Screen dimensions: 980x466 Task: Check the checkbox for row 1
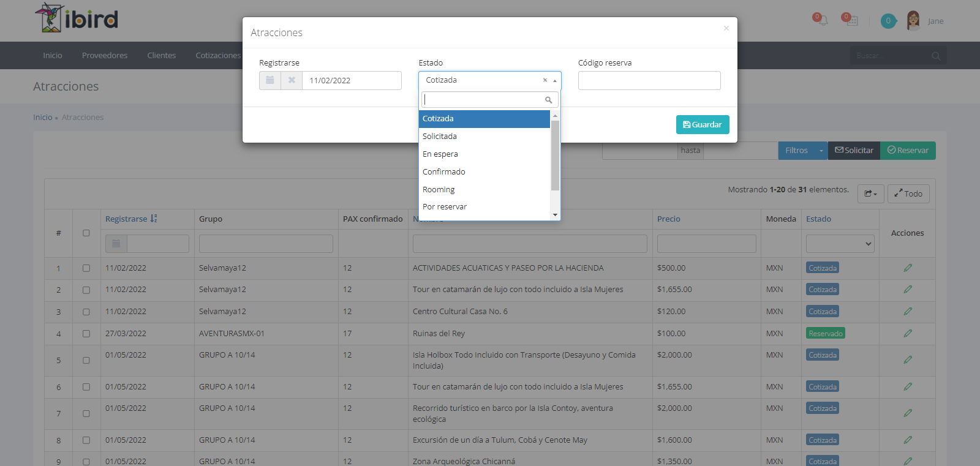86,268
